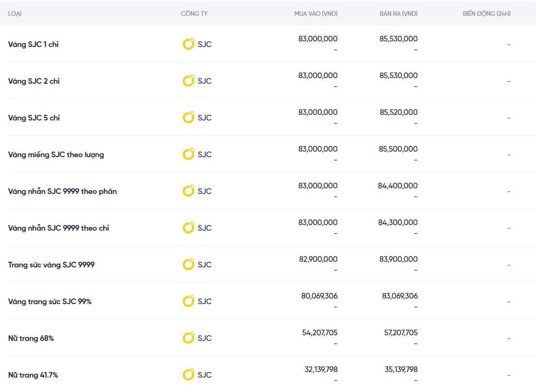The width and height of the screenshot is (536, 392).
Task: Click the SJC logo in Vàng SJC 5 chỉ row
Action: [x=188, y=118]
